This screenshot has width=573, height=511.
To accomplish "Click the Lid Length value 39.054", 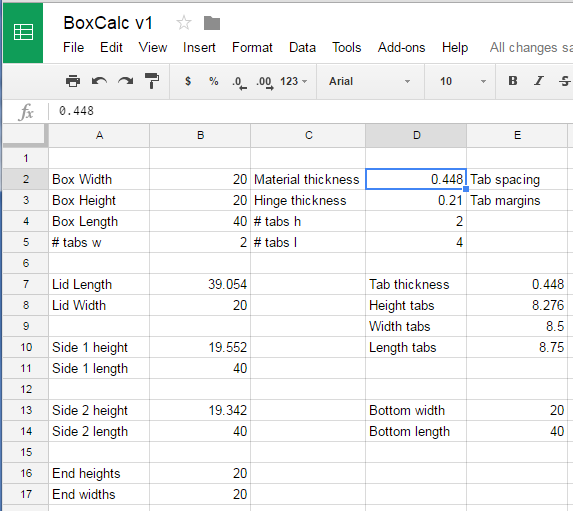I will (x=200, y=284).
